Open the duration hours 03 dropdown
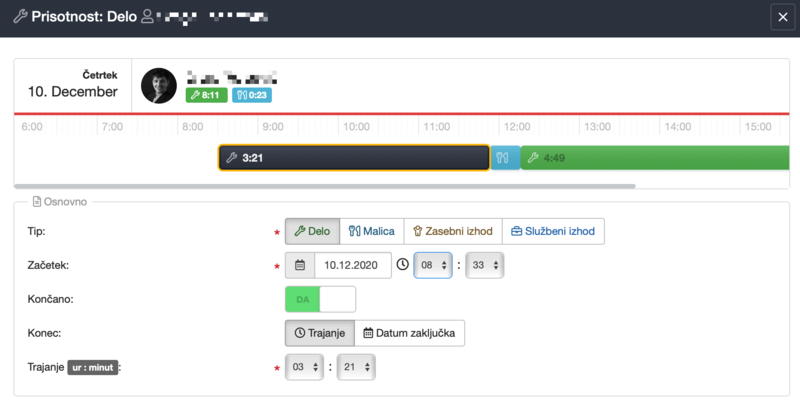The height and width of the screenshot is (401, 800). [x=305, y=367]
